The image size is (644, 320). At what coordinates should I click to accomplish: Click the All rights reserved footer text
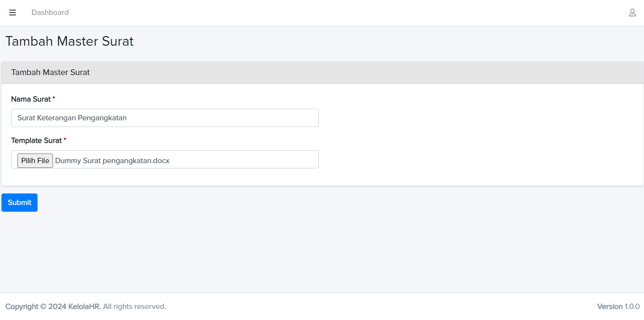coord(134,307)
